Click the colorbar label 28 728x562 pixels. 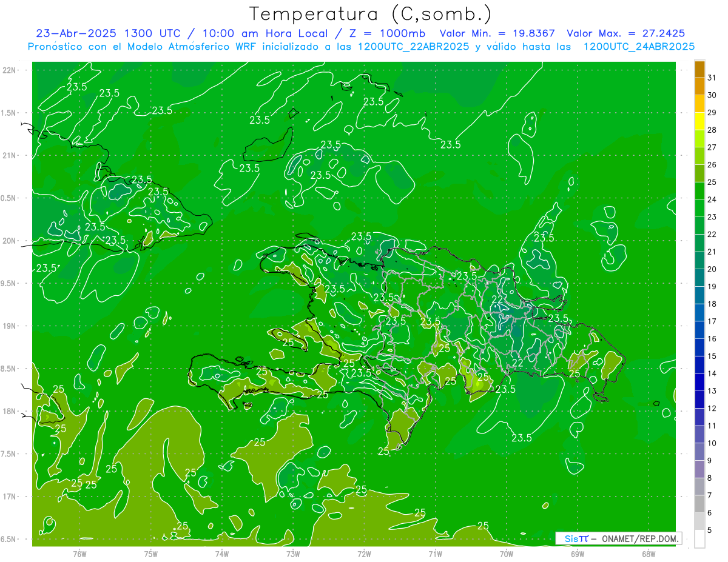click(712, 130)
